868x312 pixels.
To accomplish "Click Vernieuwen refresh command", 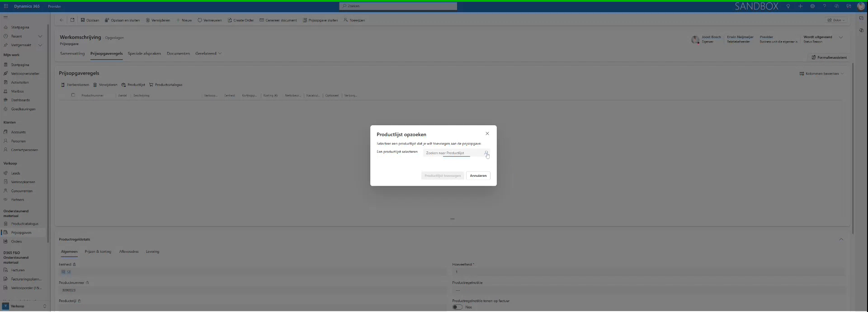I will pyautogui.click(x=210, y=20).
